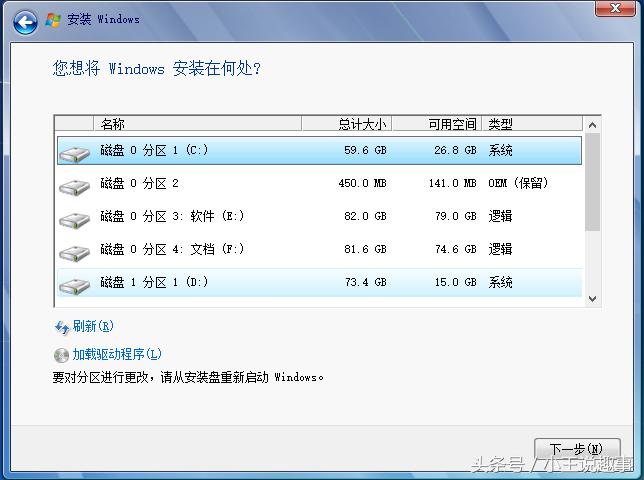Click drive icon for 磁盘 0 分区 4 文档 (F:)
This screenshot has height=480, width=644.
pyautogui.click(x=74, y=253)
